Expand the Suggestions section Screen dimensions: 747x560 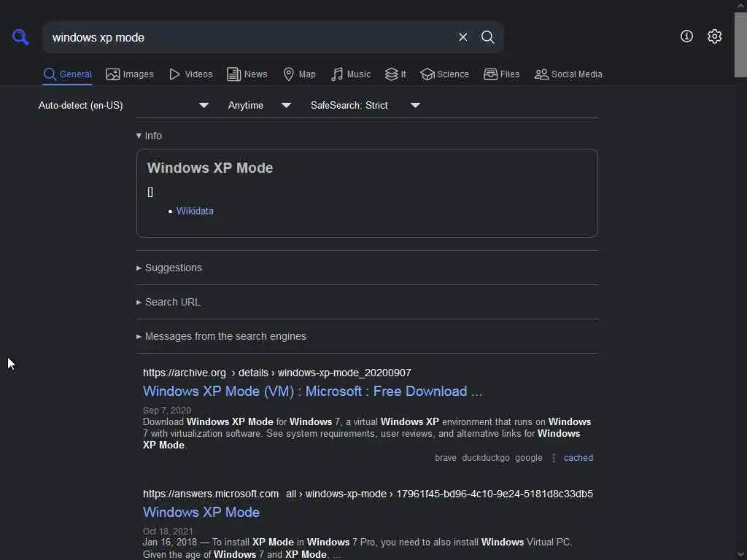point(169,268)
